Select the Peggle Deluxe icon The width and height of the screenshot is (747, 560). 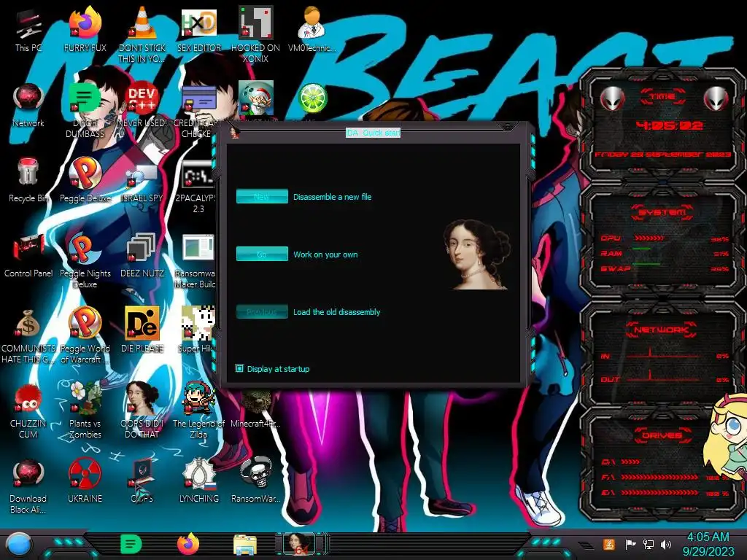point(85,180)
